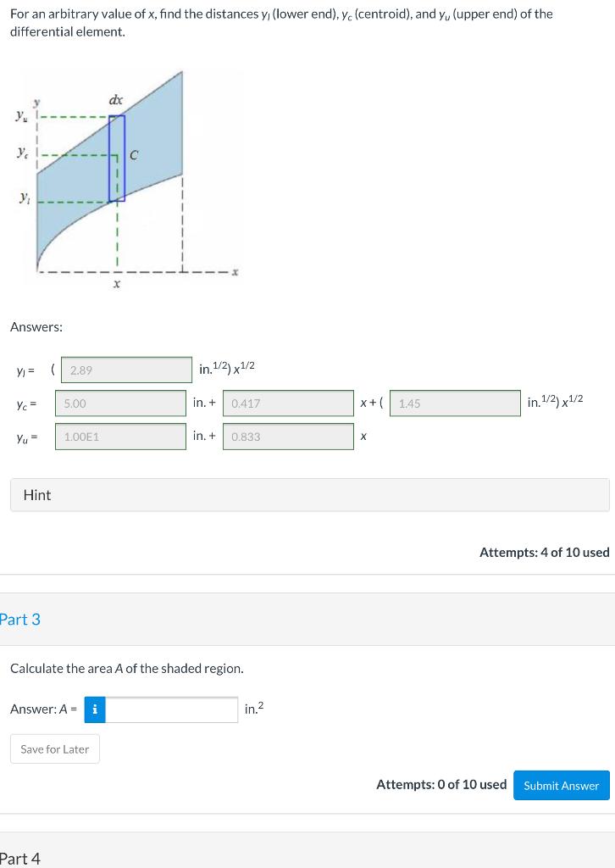Viewport: 615px width, 868px height.
Task: Select the y_u answer field containing 1.00E1
Action: pos(120,436)
